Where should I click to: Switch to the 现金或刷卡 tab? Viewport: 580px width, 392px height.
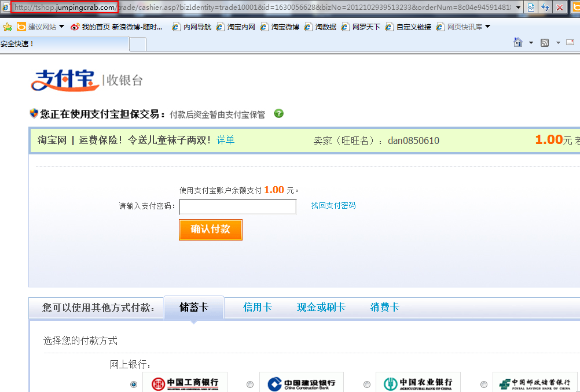[x=321, y=308]
